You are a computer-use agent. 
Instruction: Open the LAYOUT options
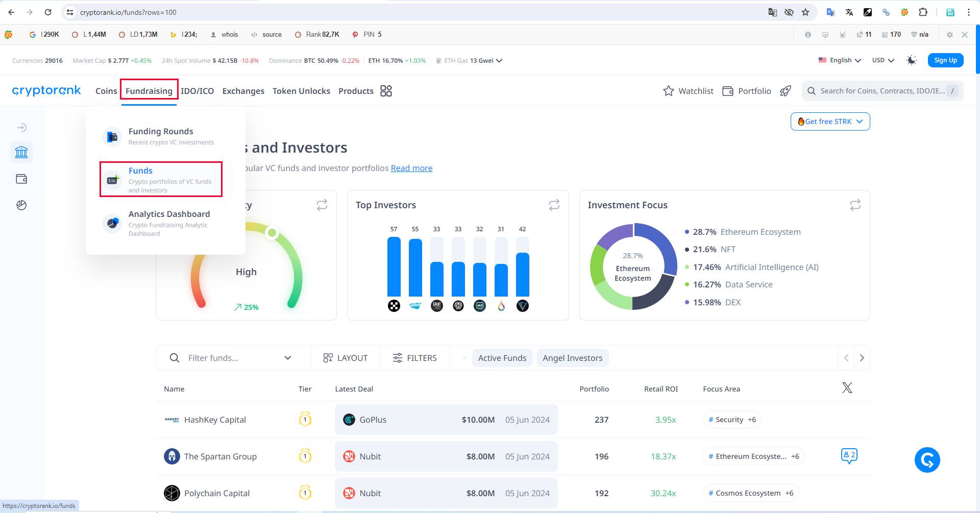click(x=346, y=358)
